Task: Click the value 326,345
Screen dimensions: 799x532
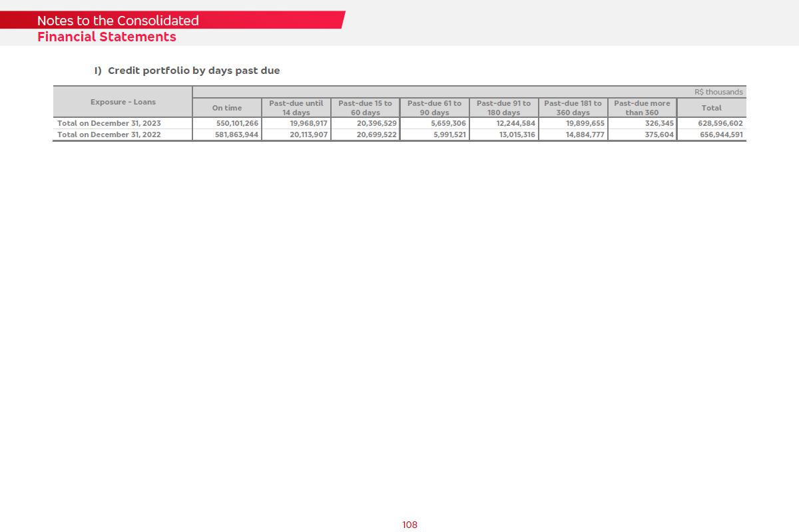Action: (x=660, y=123)
